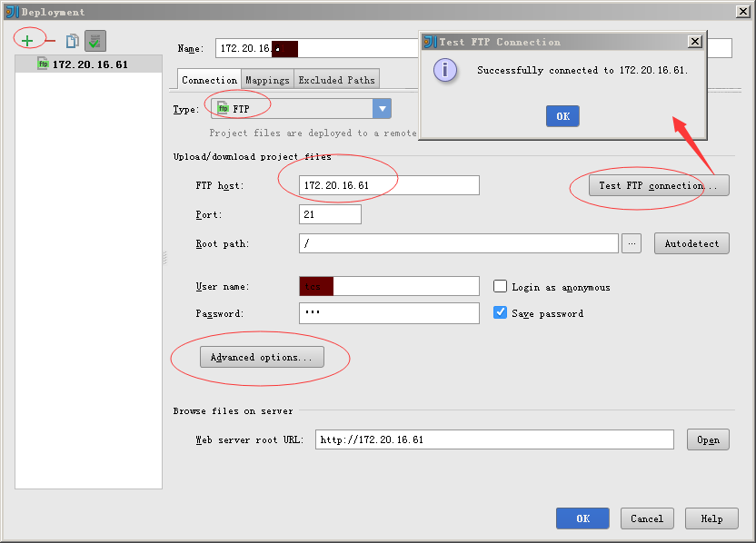Click the Help button
This screenshot has width=756, height=543.
point(711,518)
